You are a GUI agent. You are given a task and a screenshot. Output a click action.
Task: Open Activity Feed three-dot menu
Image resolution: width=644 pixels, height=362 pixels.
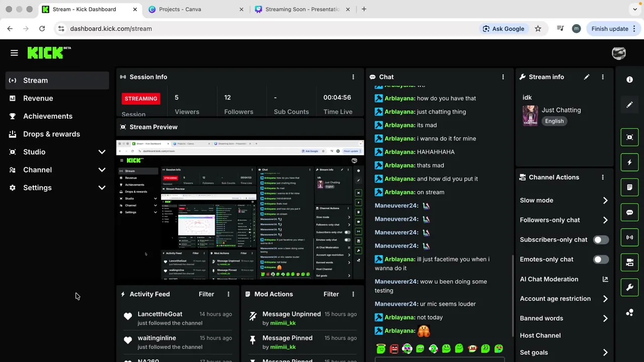pos(228,294)
